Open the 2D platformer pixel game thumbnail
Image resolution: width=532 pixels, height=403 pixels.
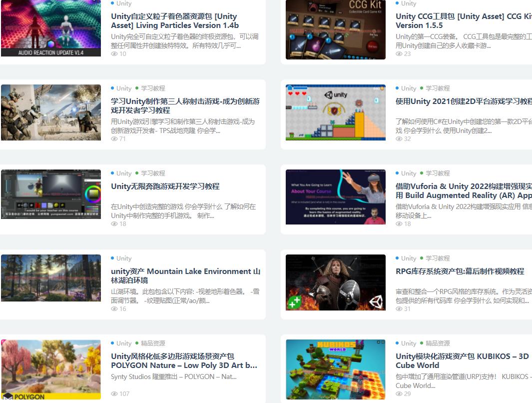[336, 112]
